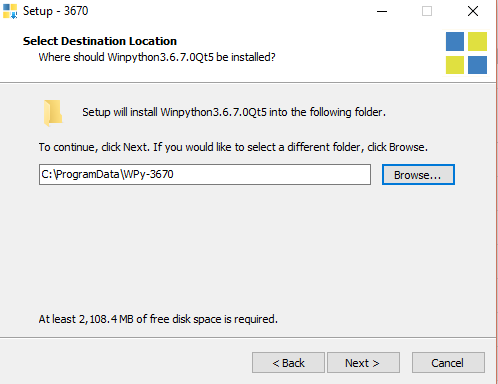Click the Winpython blue-yellow squares logo

466,53
